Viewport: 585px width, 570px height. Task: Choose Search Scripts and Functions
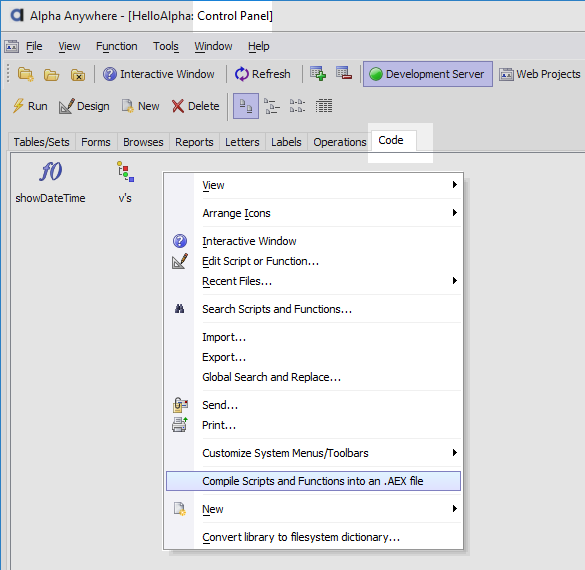pyautogui.click(x=313, y=309)
